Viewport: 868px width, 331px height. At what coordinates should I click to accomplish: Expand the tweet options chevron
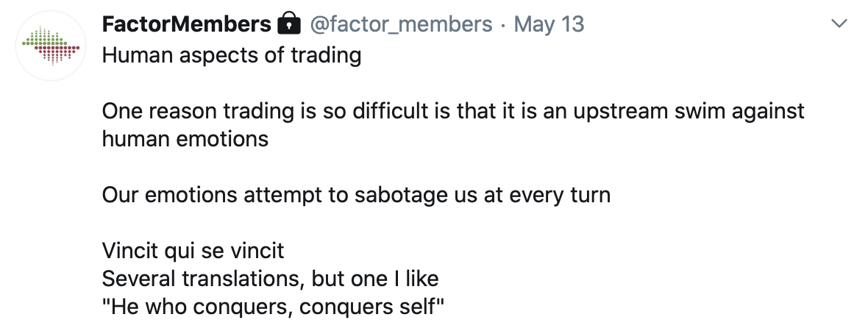point(840,24)
